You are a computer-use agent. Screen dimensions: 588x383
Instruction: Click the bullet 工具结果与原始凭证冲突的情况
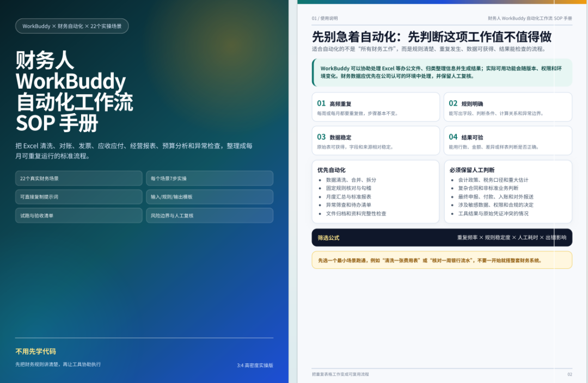tap(493, 214)
